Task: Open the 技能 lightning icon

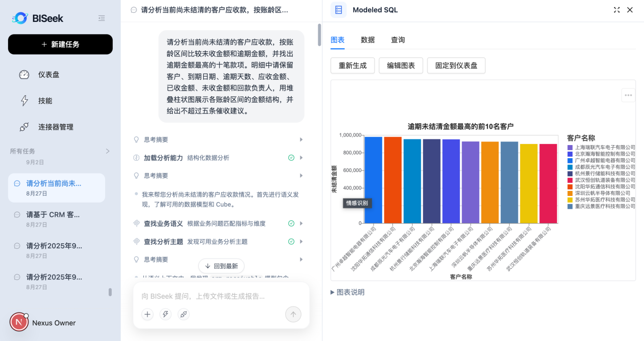Action: [x=24, y=101]
